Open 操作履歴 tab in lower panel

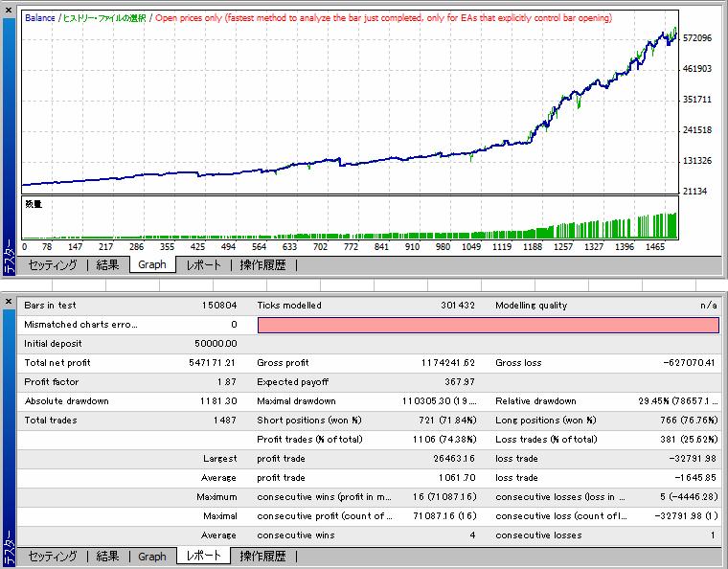262,556
